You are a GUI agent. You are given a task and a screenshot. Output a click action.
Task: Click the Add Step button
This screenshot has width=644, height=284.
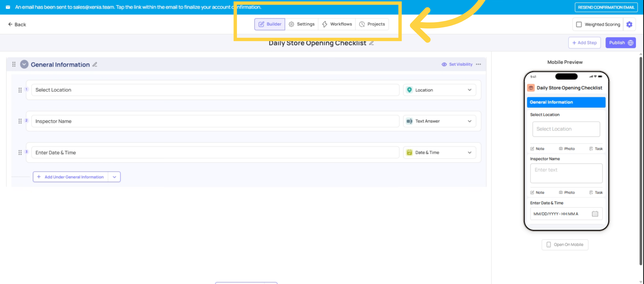584,43
